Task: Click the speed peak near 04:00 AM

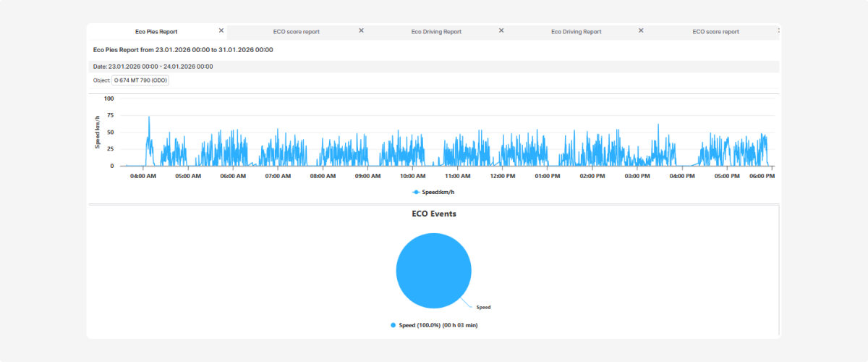Action: pyautogui.click(x=149, y=117)
